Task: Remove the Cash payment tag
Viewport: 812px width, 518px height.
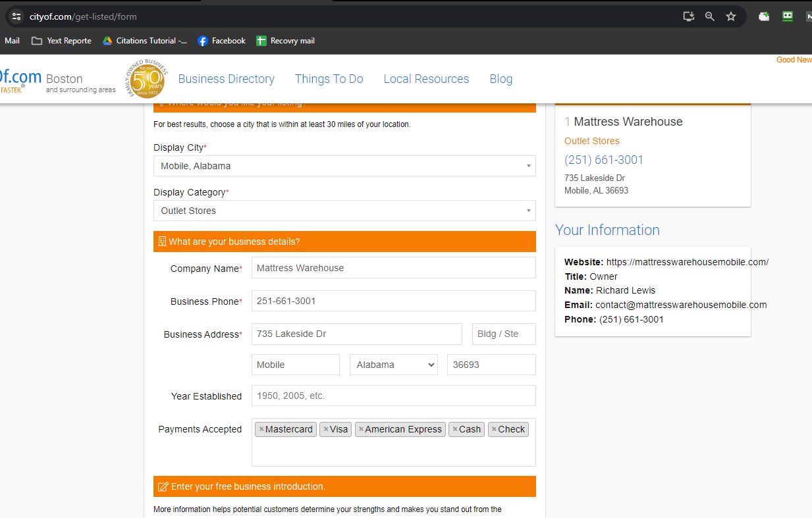Action: click(454, 429)
